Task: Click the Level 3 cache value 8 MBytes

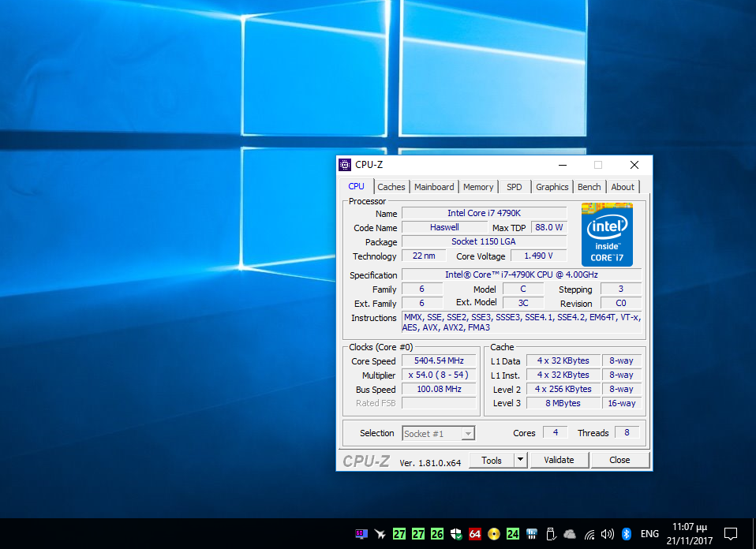Action: (563, 403)
